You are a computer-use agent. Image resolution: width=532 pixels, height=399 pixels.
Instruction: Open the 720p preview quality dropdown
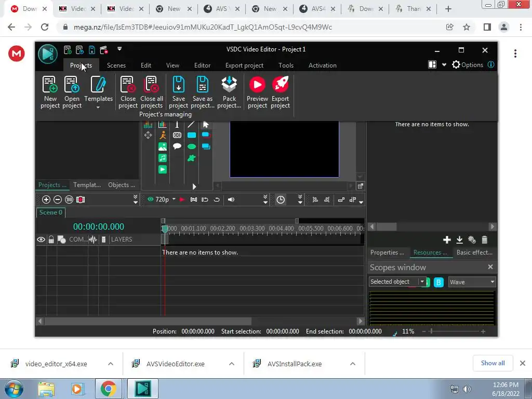click(x=174, y=199)
